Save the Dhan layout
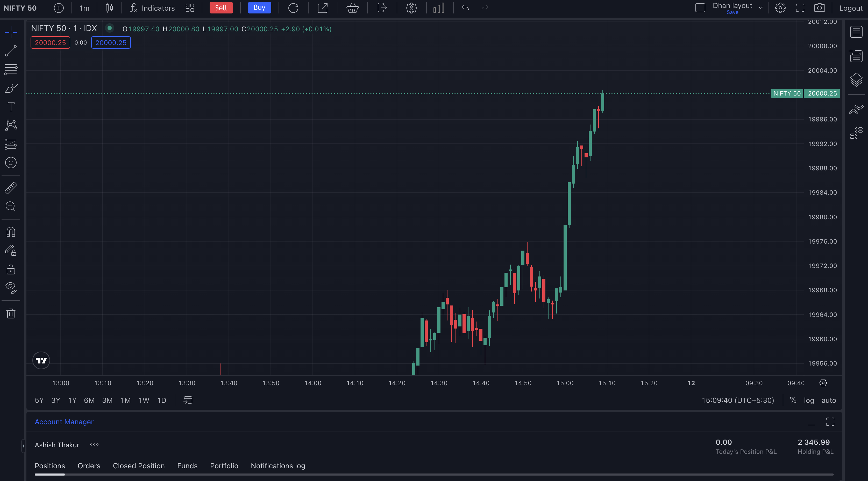 pos(732,12)
